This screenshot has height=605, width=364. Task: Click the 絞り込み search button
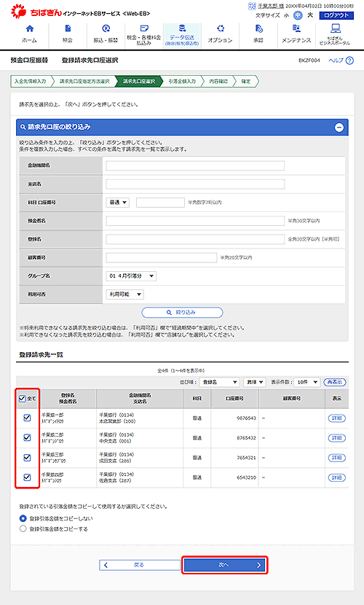(182, 313)
